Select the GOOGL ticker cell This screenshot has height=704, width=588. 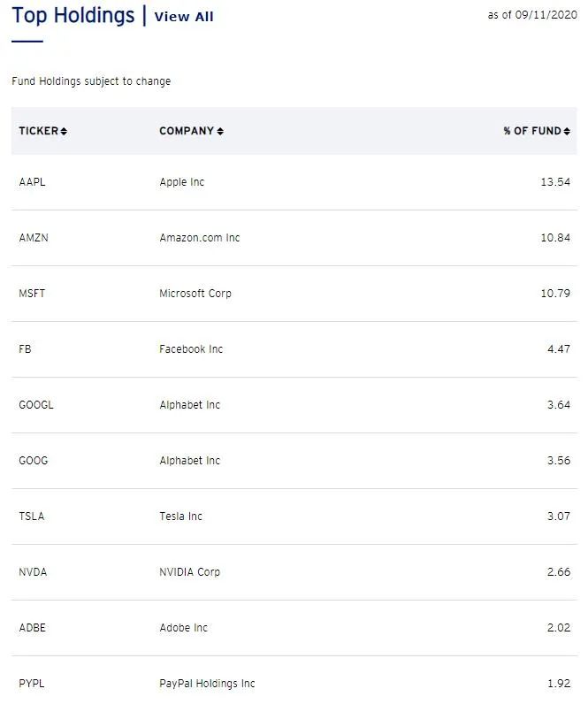click(36, 405)
